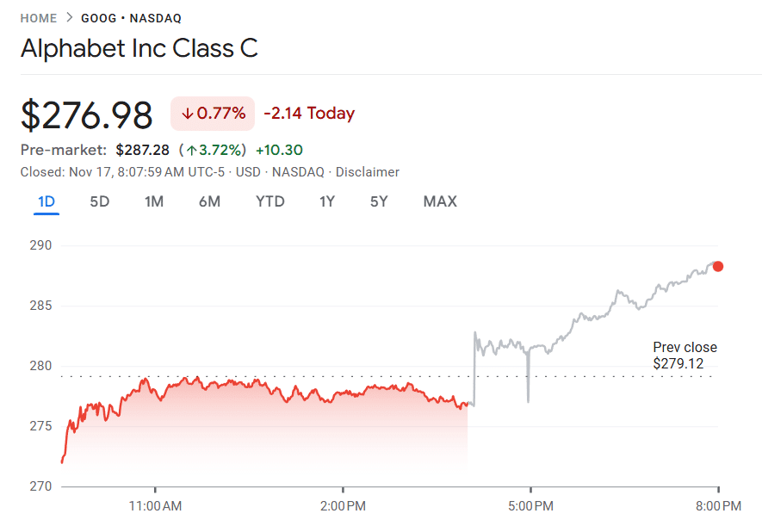
Task: View the YTD performance chart
Action: click(269, 201)
